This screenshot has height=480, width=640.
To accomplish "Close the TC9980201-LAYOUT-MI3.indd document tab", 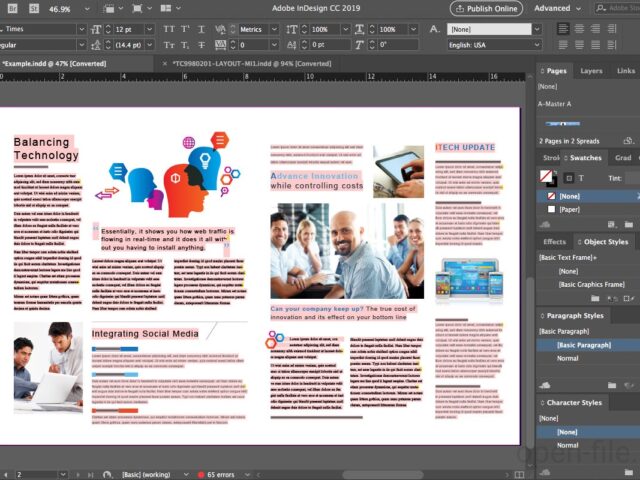I will coord(163,64).
